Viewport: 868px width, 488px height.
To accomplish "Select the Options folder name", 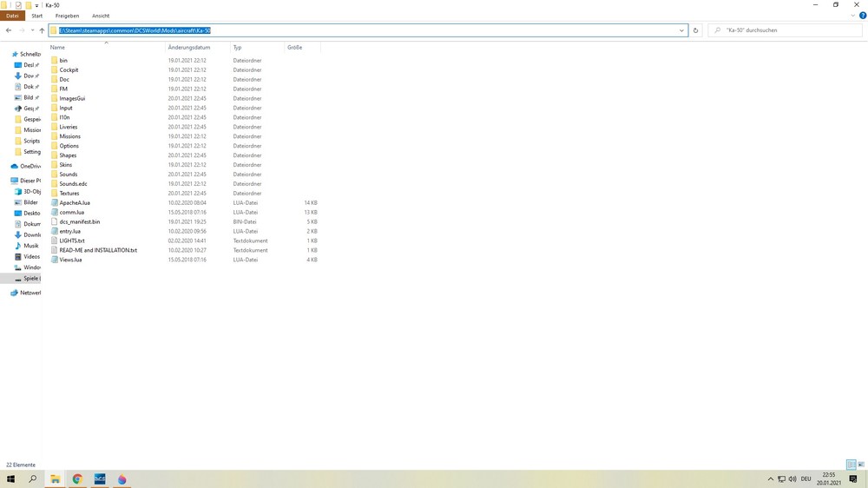I will (x=69, y=146).
